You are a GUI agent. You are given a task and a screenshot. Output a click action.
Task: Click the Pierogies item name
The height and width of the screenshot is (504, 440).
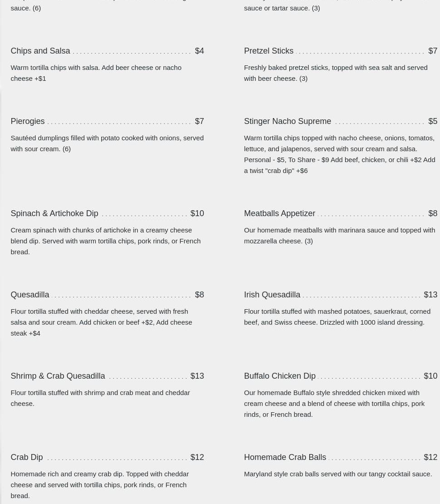28,121
